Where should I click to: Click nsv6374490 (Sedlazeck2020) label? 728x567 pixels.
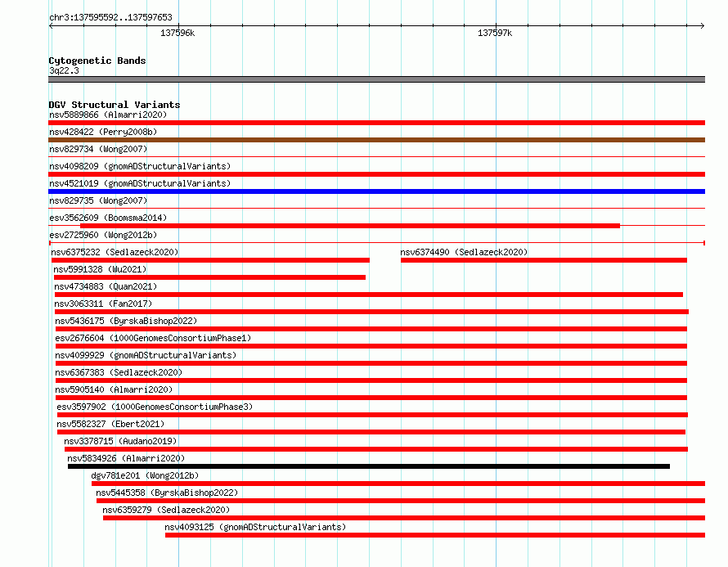click(x=464, y=252)
